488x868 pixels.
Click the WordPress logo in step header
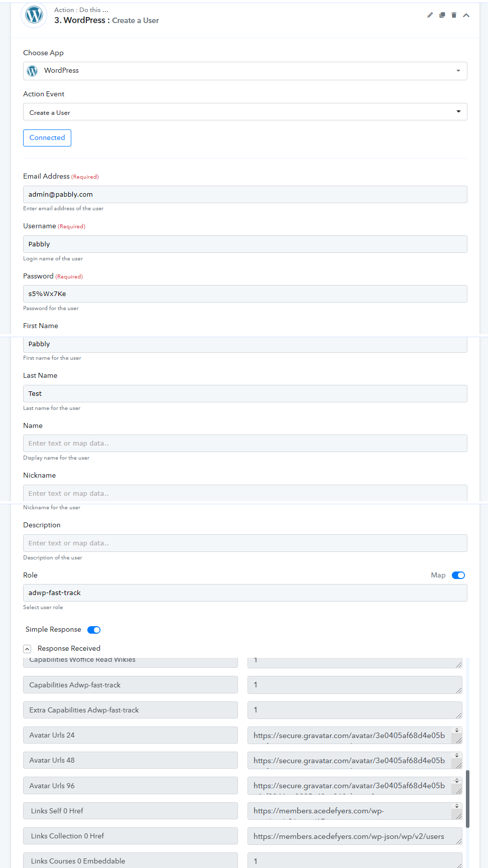tap(34, 15)
